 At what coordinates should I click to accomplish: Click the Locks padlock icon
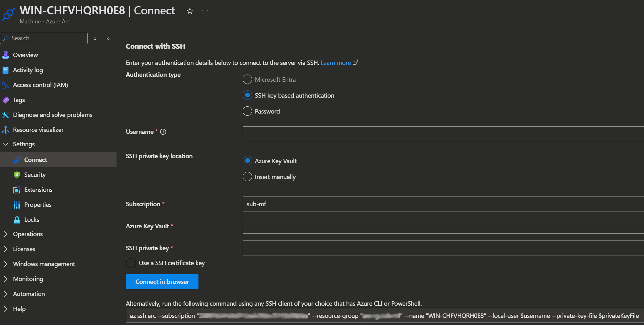17,220
